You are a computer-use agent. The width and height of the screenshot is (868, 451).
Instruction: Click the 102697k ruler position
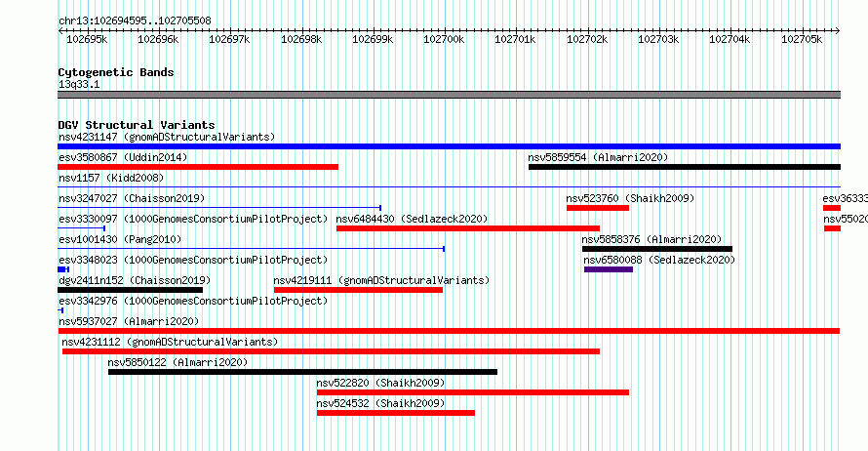229,39
